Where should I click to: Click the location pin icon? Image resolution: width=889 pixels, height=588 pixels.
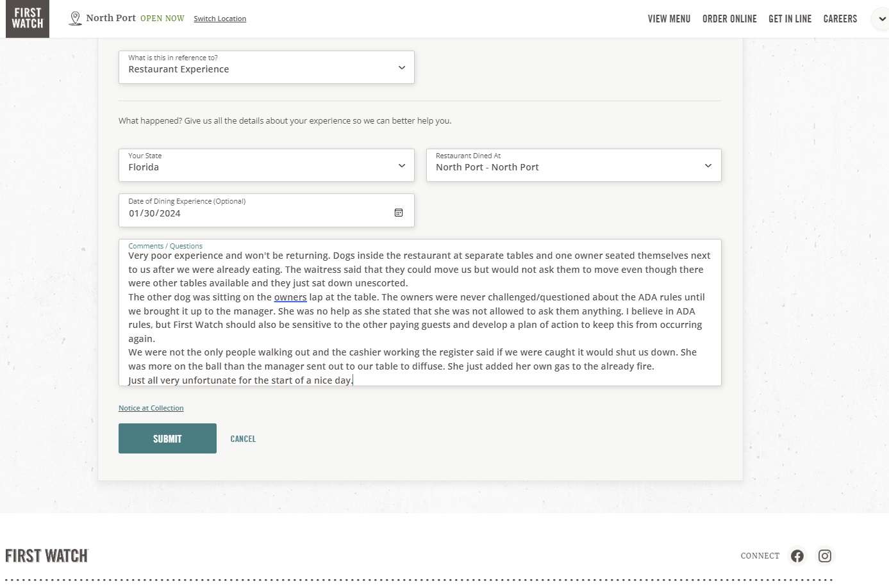click(x=75, y=19)
